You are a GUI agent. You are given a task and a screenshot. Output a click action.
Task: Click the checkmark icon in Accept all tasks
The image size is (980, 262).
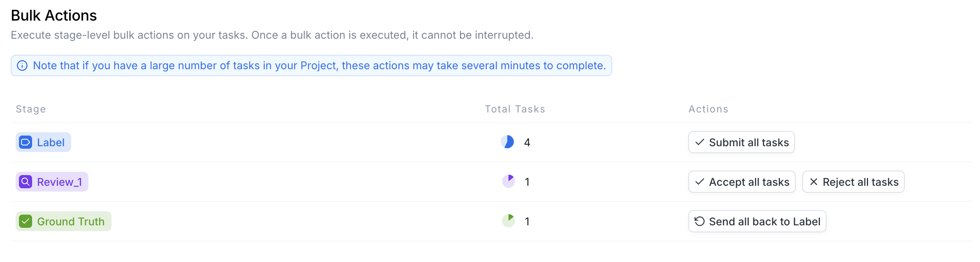click(699, 182)
